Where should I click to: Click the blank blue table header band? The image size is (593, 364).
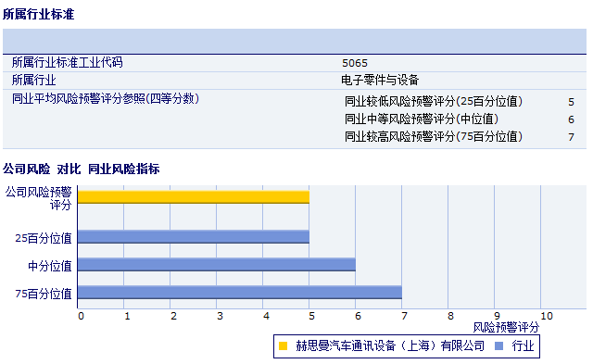pos(295,41)
